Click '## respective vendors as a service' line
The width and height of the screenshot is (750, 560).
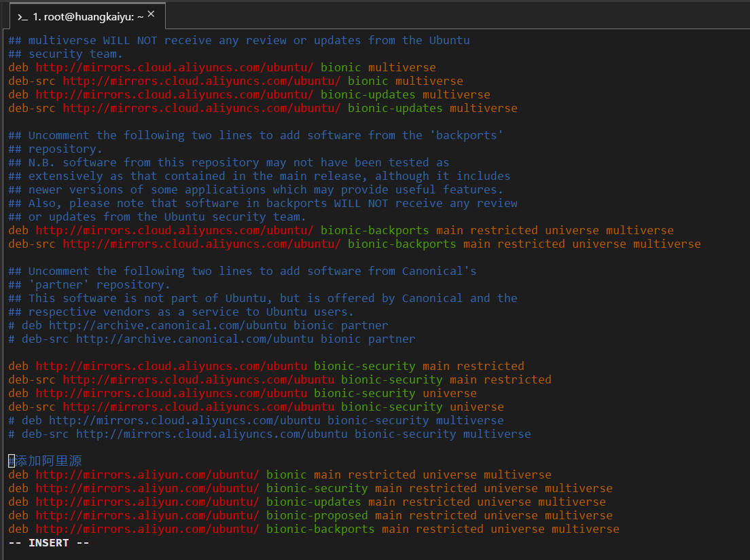[181, 312]
